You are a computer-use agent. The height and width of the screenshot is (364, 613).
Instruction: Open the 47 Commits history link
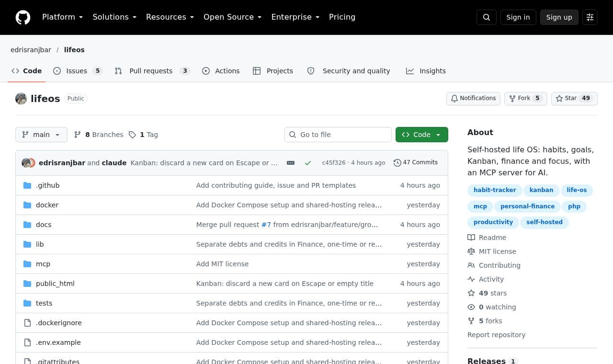click(416, 162)
